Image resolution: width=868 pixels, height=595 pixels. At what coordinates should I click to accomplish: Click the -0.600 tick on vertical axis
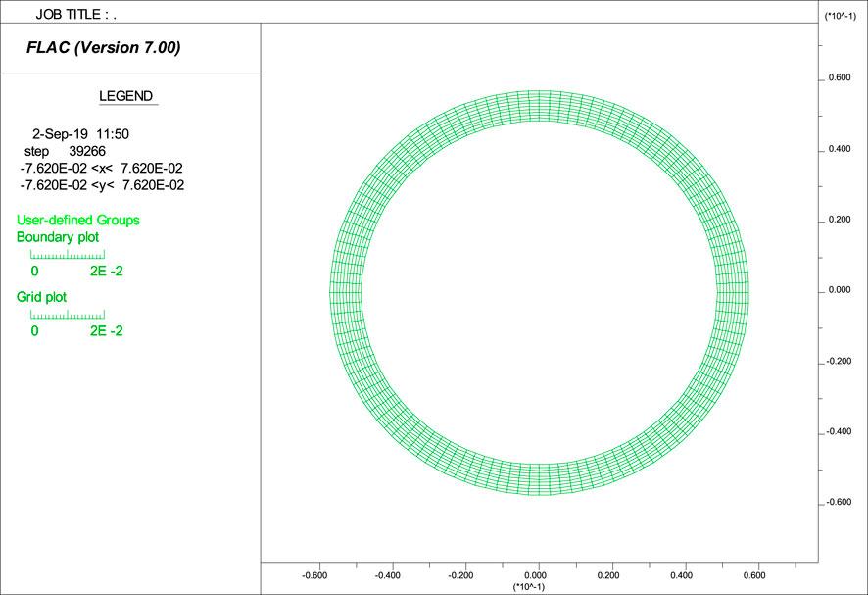pyautogui.click(x=841, y=502)
